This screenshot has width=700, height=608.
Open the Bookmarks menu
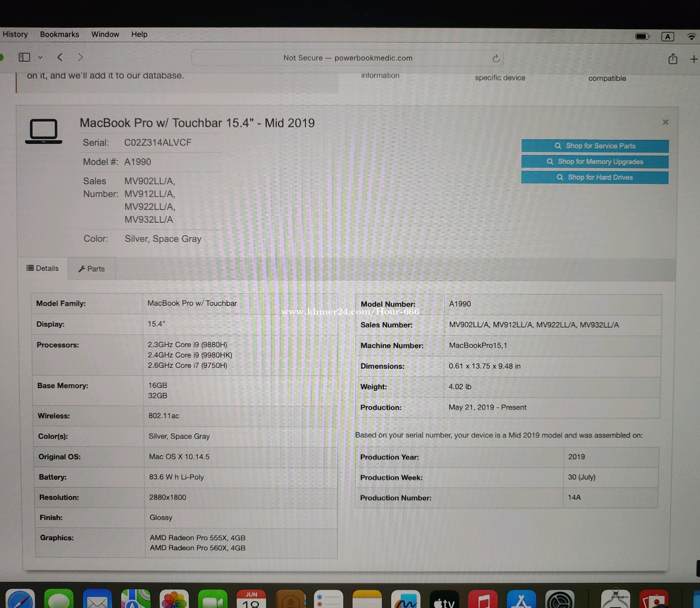59,34
